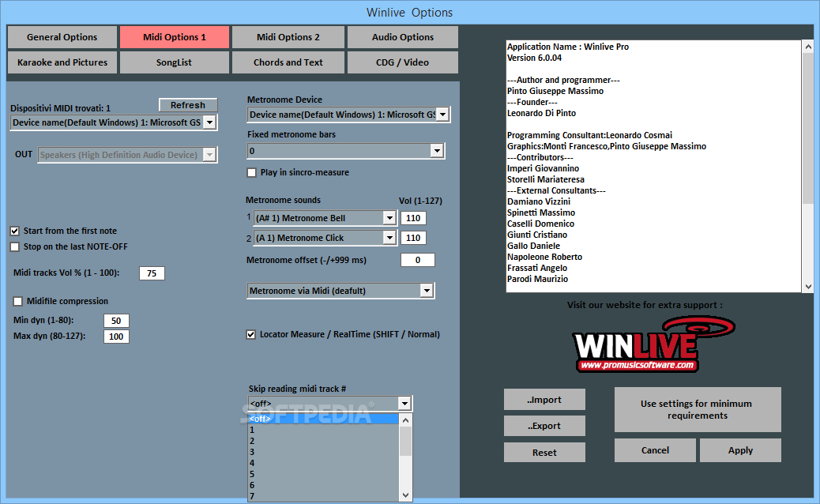Toggle Locator Measure / RealTime checkbox
The image size is (820, 504).
[x=251, y=335]
